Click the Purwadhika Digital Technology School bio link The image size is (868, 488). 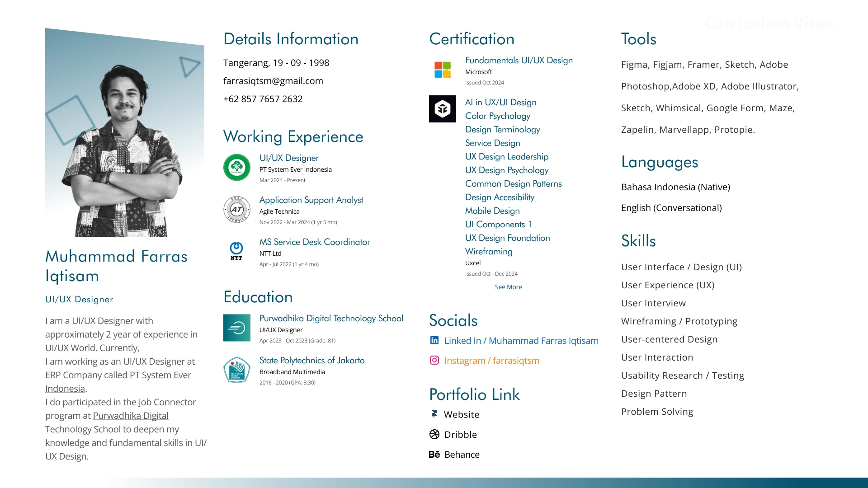click(x=130, y=416)
